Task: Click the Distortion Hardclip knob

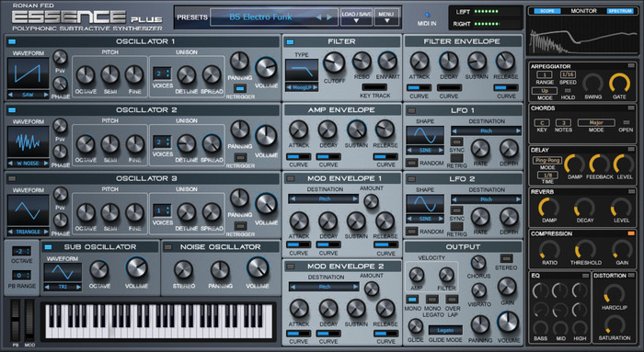Action: (614, 295)
